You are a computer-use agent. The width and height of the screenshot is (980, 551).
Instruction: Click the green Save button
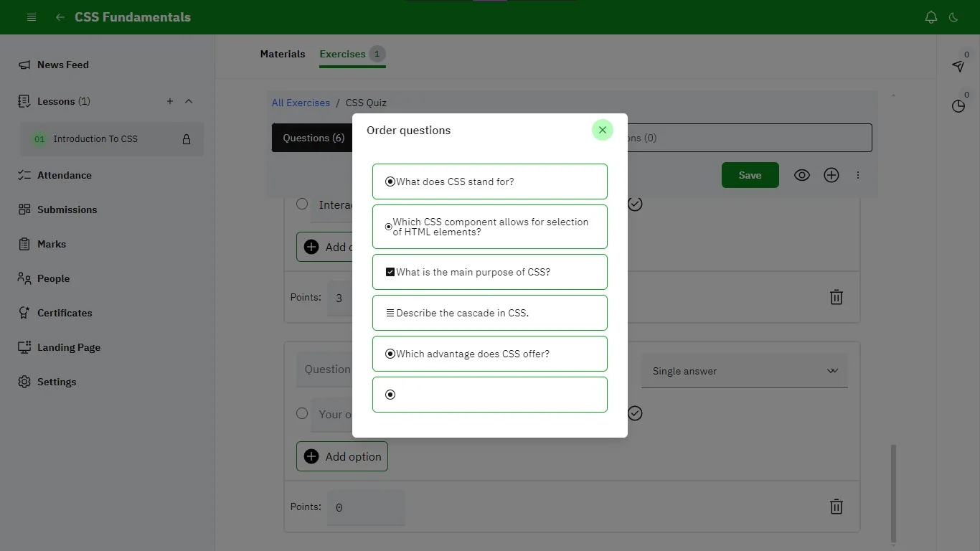pyautogui.click(x=750, y=175)
